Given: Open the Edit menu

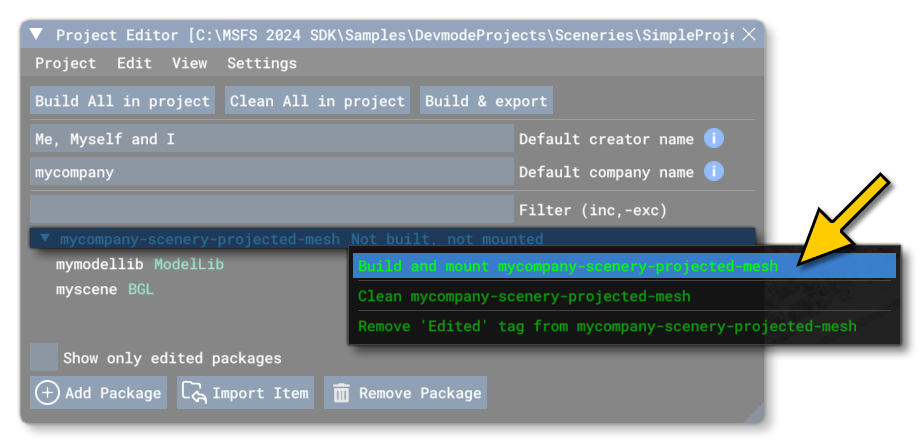Looking at the screenshot, I should point(134,63).
